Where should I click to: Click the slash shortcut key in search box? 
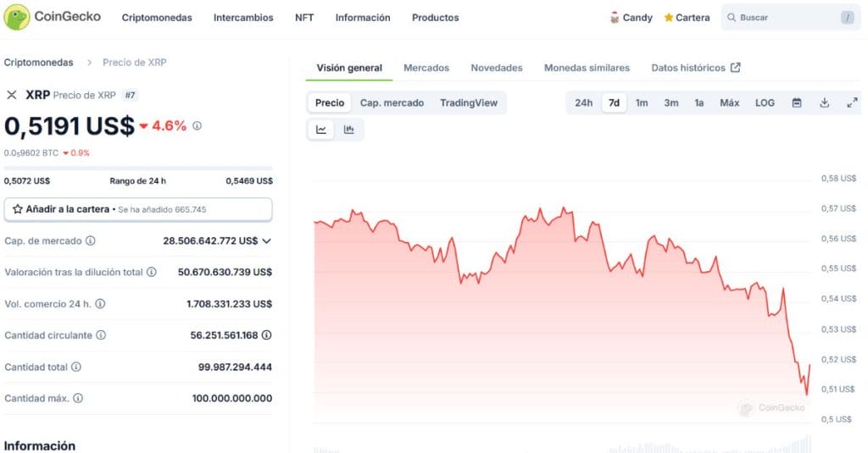(847, 18)
